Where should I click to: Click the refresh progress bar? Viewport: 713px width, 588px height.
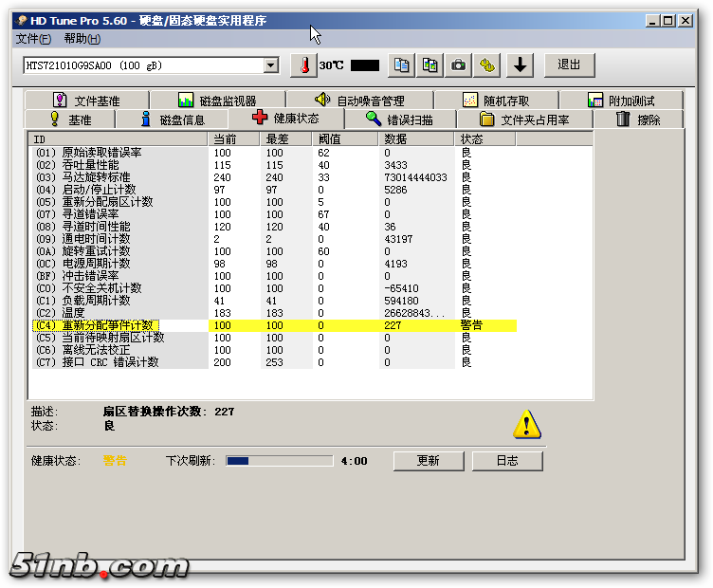point(279,461)
